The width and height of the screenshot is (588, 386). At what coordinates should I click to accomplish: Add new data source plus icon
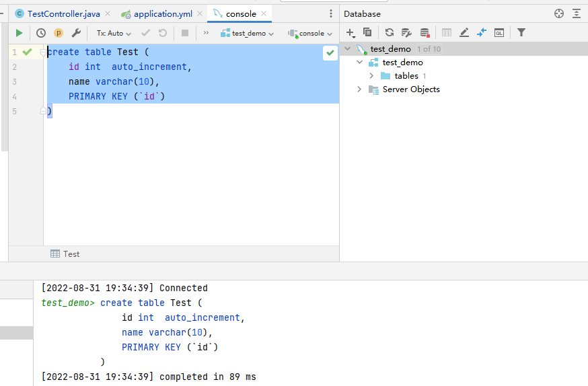tap(351, 33)
